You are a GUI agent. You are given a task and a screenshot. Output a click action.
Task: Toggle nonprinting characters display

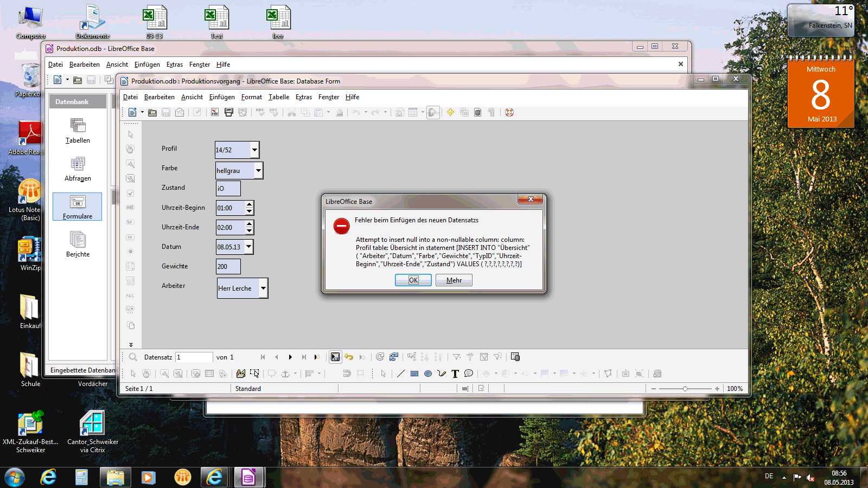(x=491, y=112)
